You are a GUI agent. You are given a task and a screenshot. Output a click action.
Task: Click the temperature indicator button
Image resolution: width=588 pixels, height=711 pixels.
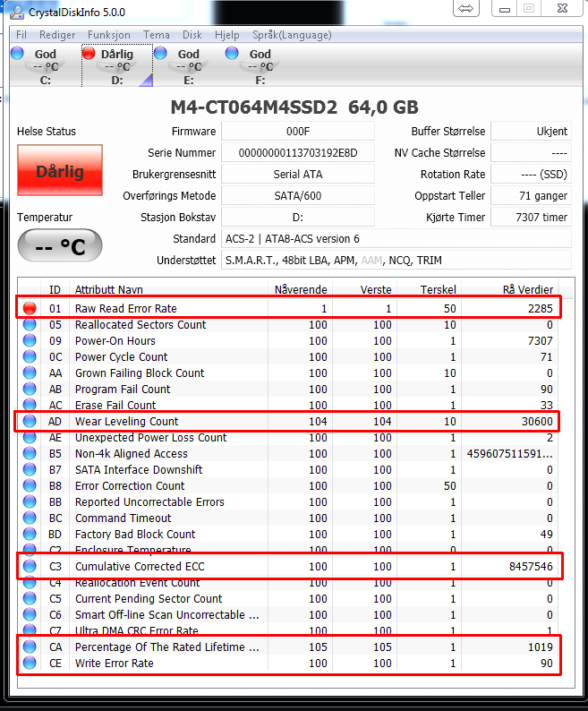click(60, 246)
